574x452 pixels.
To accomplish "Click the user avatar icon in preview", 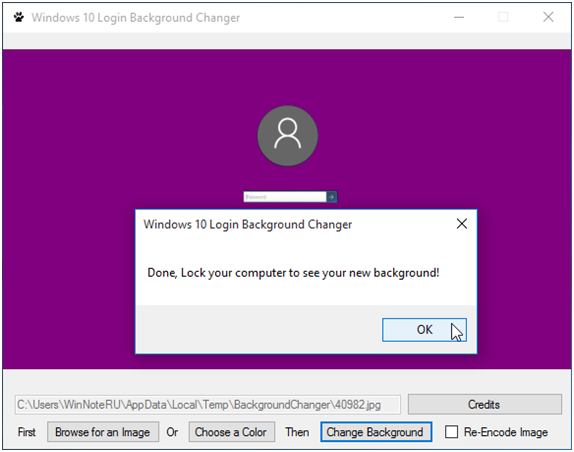I will click(x=287, y=136).
